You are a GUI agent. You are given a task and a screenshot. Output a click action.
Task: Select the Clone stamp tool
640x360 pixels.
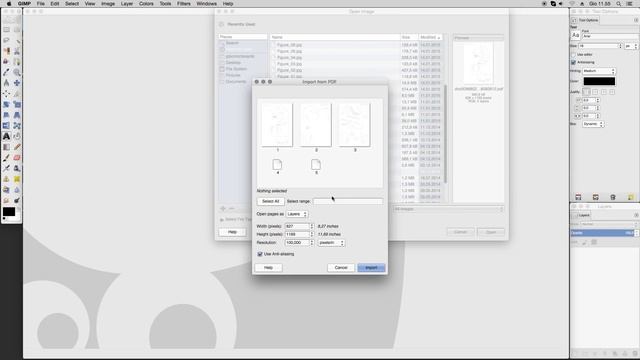click(7, 179)
